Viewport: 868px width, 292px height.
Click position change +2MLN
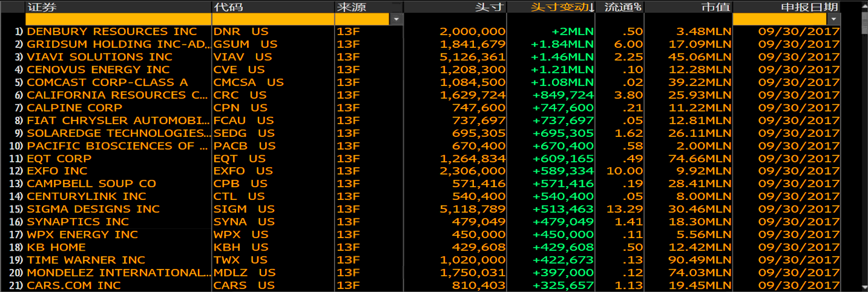tap(573, 32)
